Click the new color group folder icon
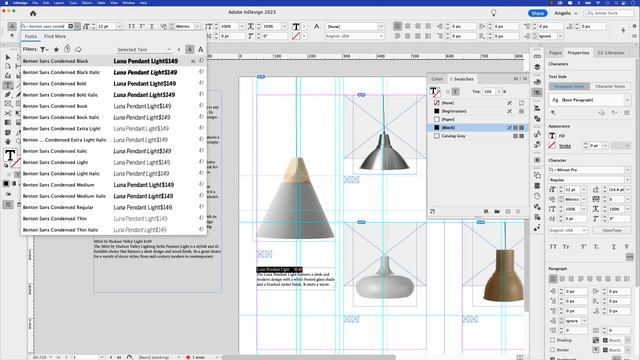 click(497, 211)
